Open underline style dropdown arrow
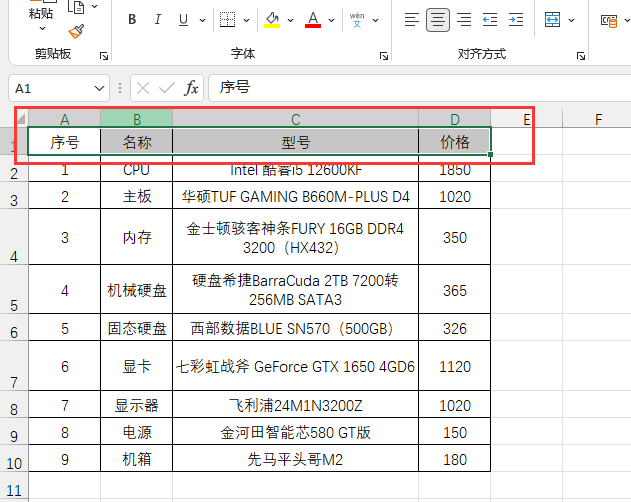Screen dimensions: 631x502 (x=202, y=20)
